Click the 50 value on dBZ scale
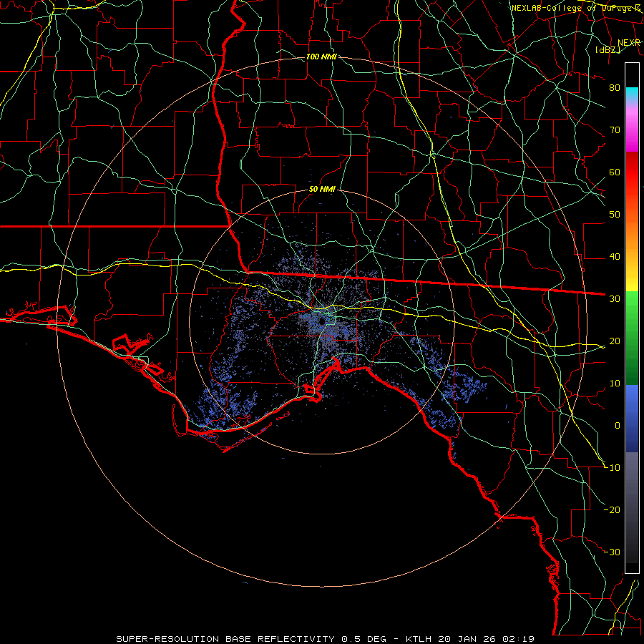 point(615,215)
